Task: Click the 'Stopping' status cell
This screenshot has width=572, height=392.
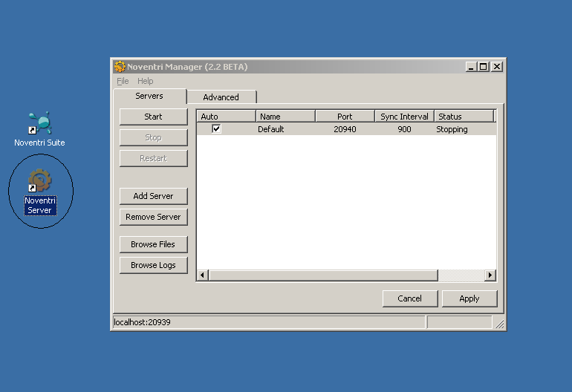Action: click(452, 129)
